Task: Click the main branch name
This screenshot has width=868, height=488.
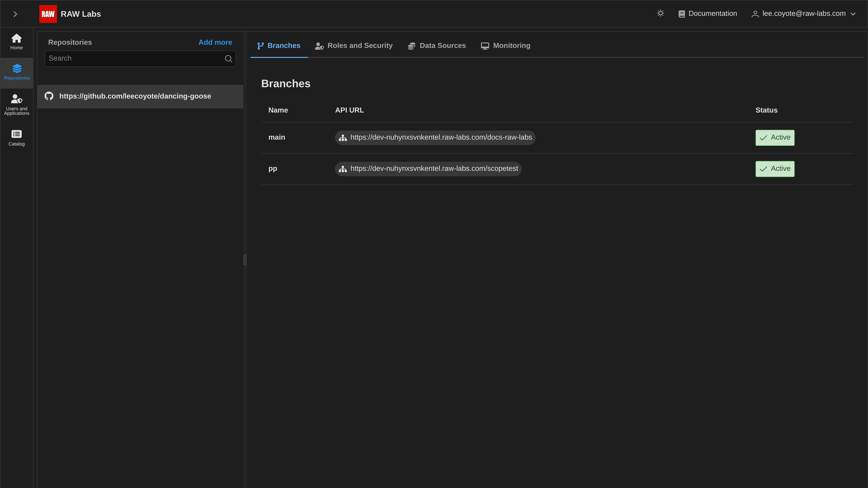Action: [x=277, y=137]
